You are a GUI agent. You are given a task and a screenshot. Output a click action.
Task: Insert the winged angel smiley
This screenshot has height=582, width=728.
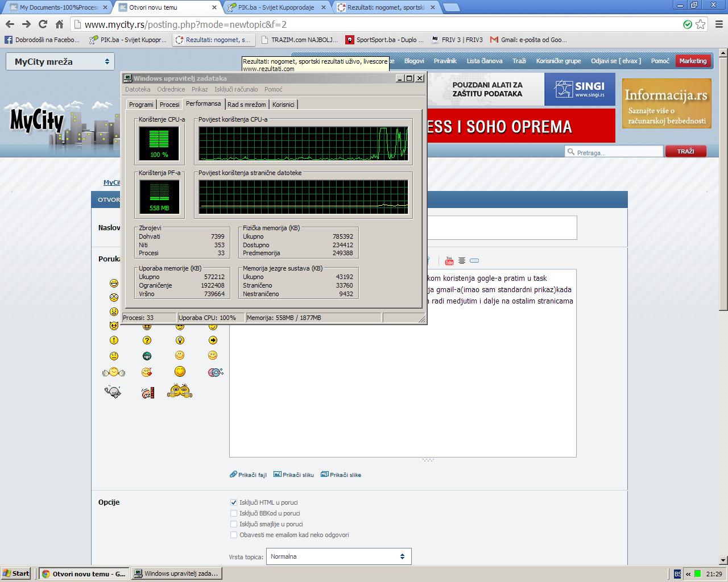tap(114, 372)
